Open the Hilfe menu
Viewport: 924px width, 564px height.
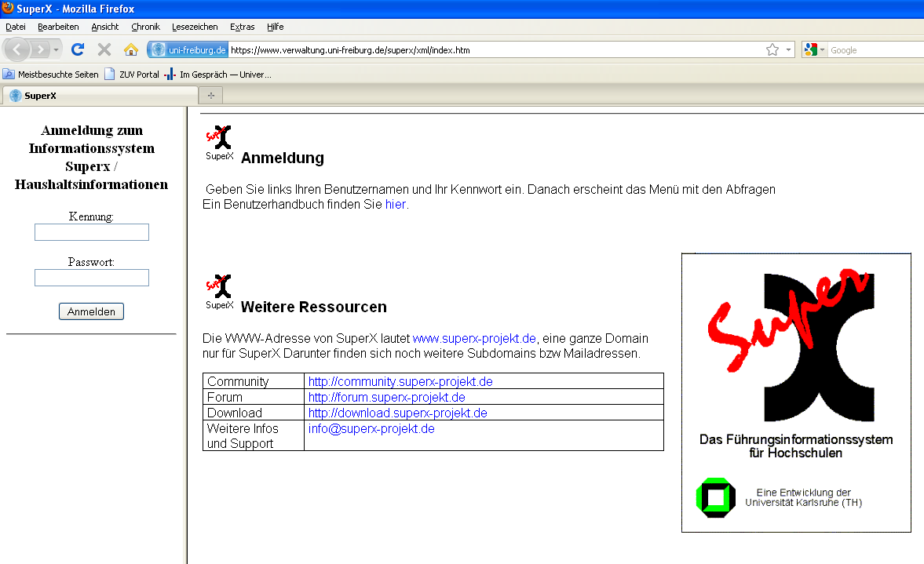pos(276,27)
